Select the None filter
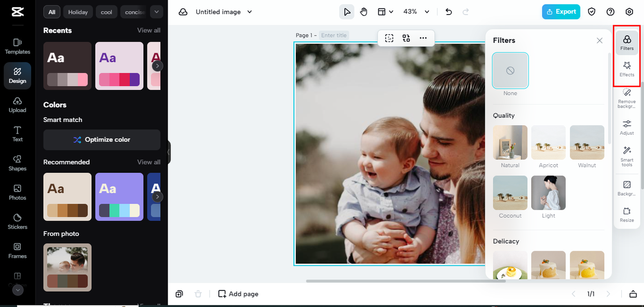644x307 pixels. [510, 71]
